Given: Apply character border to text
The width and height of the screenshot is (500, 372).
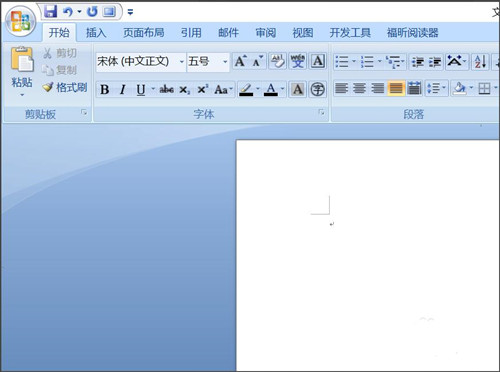Looking at the screenshot, I should [x=318, y=61].
